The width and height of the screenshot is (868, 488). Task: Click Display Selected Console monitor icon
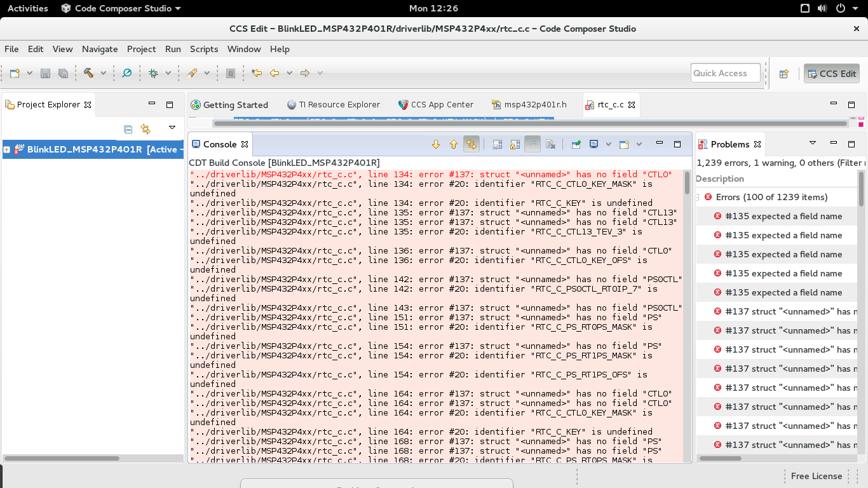[593, 144]
